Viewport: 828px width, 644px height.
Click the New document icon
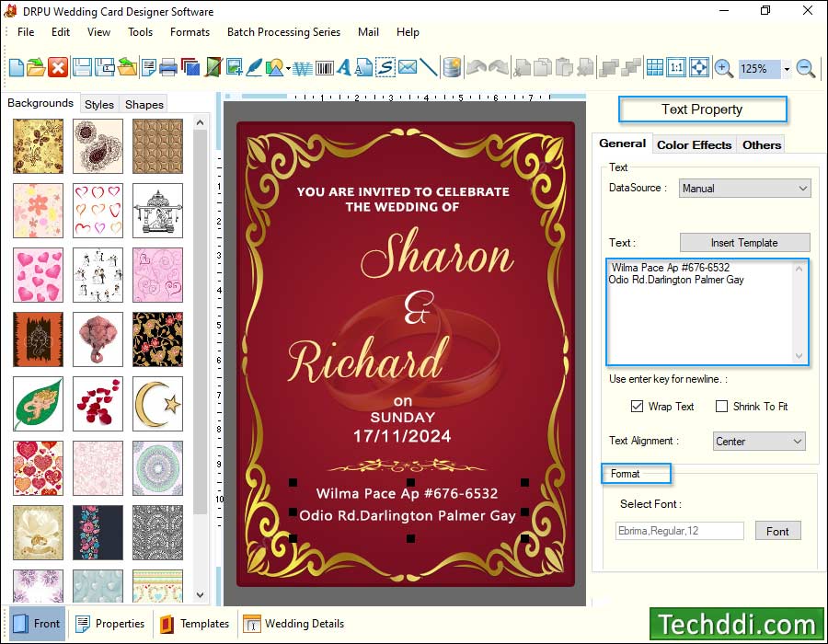click(x=17, y=68)
